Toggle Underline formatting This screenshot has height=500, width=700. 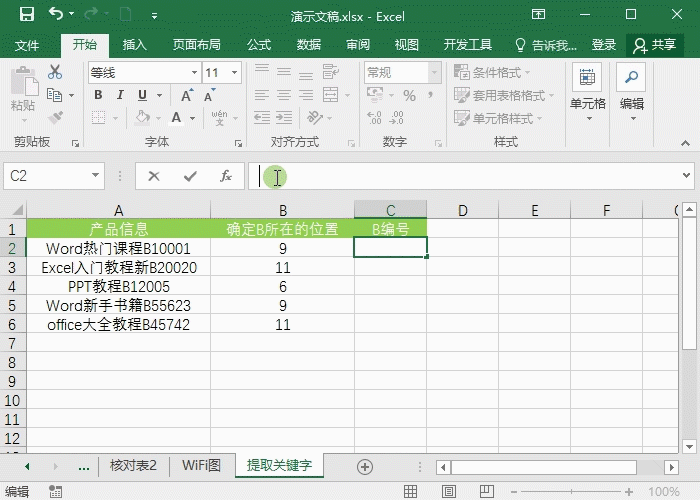pyautogui.click(x=142, y=95)
